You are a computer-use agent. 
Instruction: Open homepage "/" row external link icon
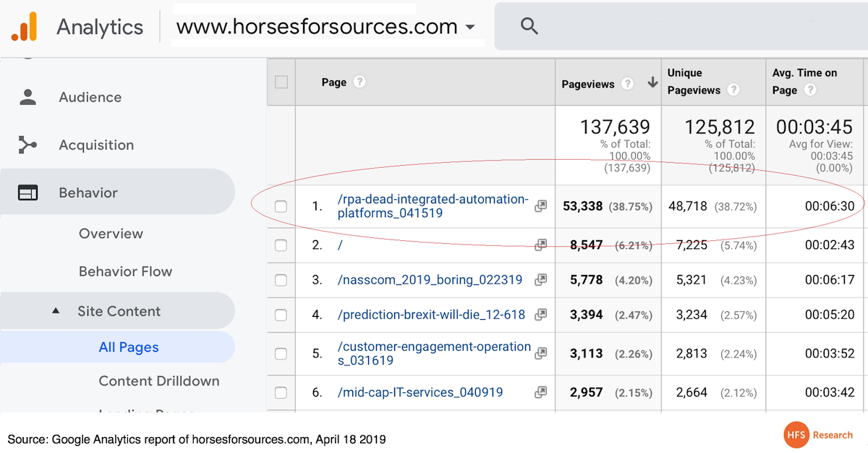coord(540,245)
